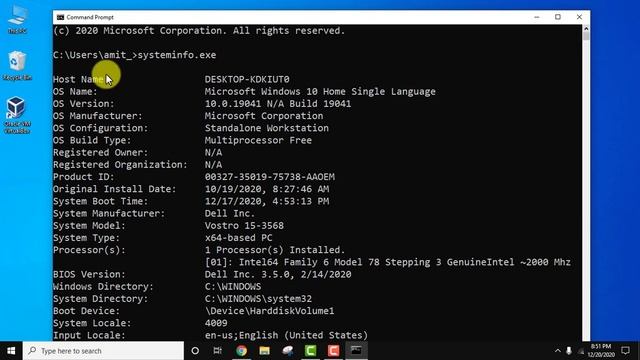Image resolution: width=640 pixels, height=360 pixels.
Task: Open the taskbar clock showing 8:51 PM
Action: point(601,351)
